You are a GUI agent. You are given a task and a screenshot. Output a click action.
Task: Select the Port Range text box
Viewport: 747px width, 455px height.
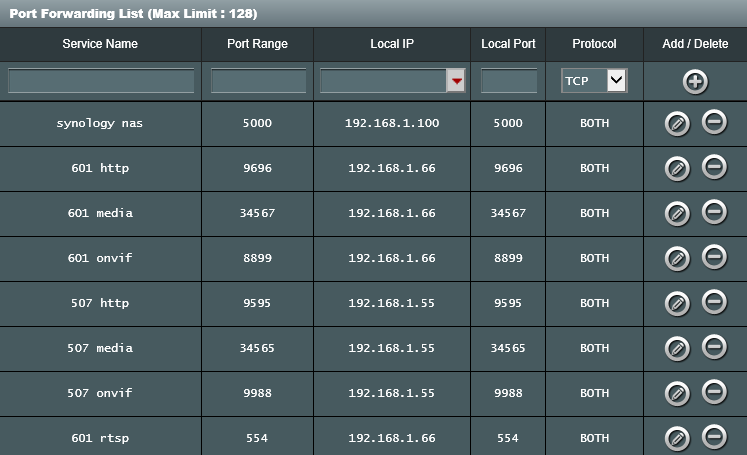258,81
